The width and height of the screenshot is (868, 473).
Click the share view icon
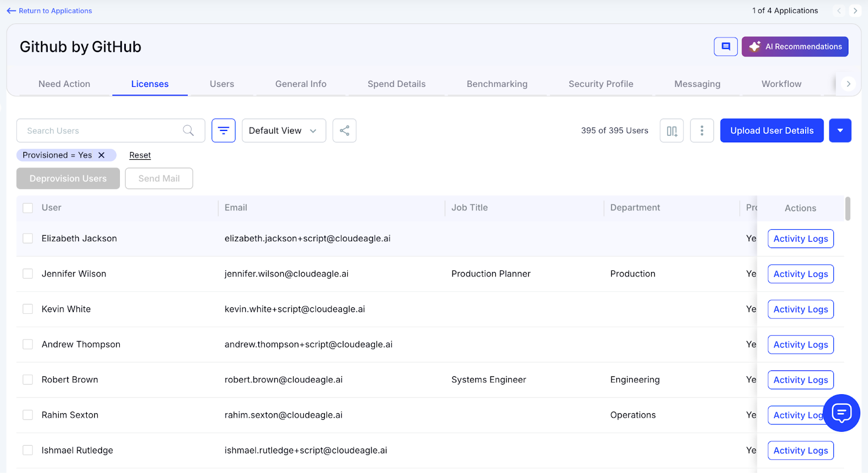[x=344, y=130]
